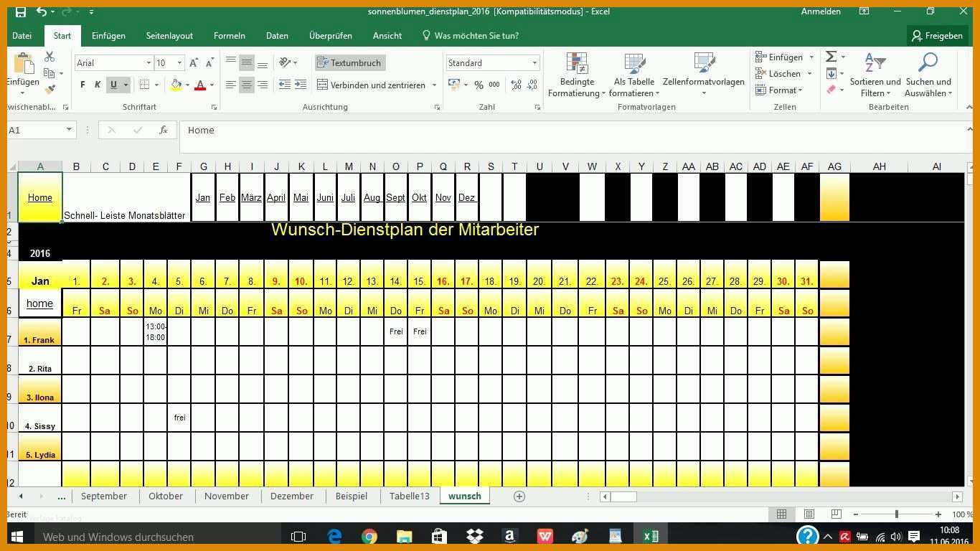Toggle center horizontal alignment

coord(246,85)
